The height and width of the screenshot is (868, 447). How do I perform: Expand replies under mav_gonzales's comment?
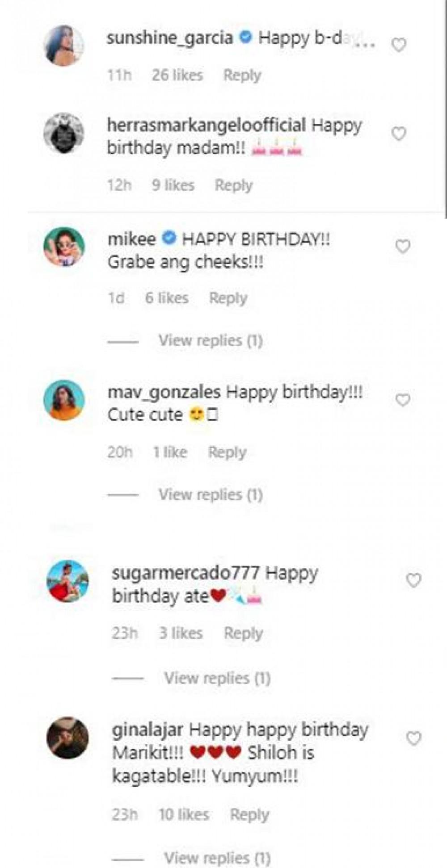click(x=210, y=495)
